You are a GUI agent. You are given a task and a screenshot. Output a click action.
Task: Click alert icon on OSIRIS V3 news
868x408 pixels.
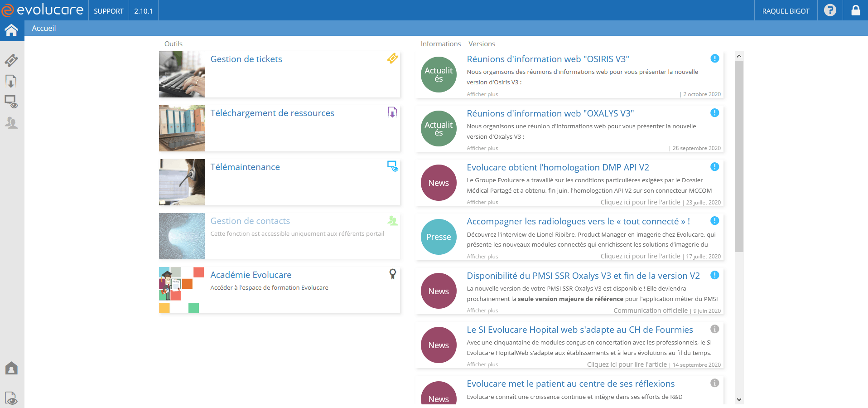click(715, 58)
